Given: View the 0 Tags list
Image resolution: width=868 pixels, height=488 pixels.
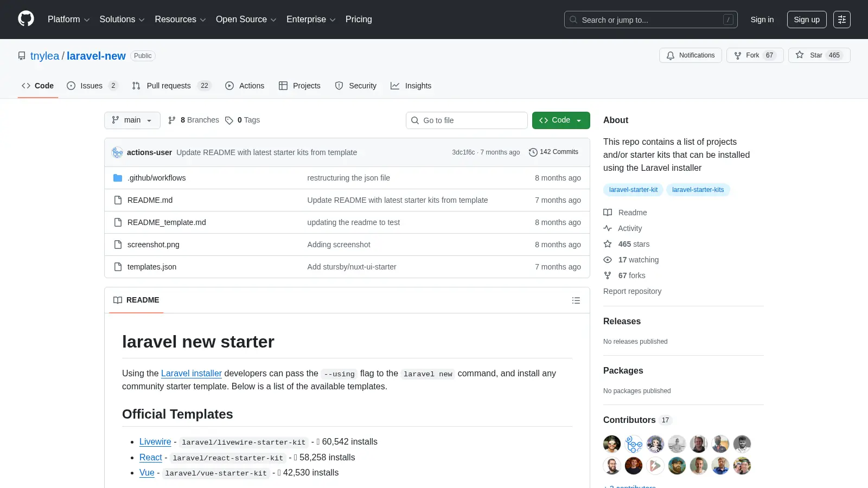Looking at the screenshot, I should tap(242, 120).
